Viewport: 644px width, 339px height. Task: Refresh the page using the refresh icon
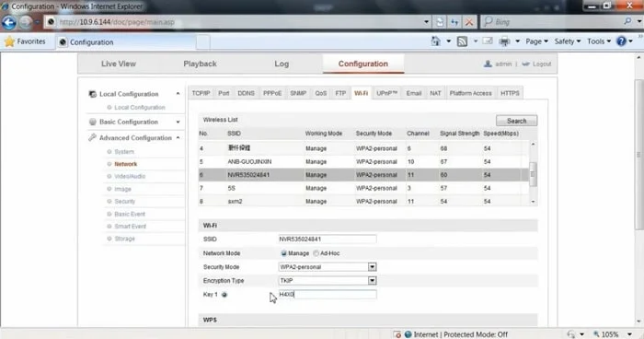[454, 22]
